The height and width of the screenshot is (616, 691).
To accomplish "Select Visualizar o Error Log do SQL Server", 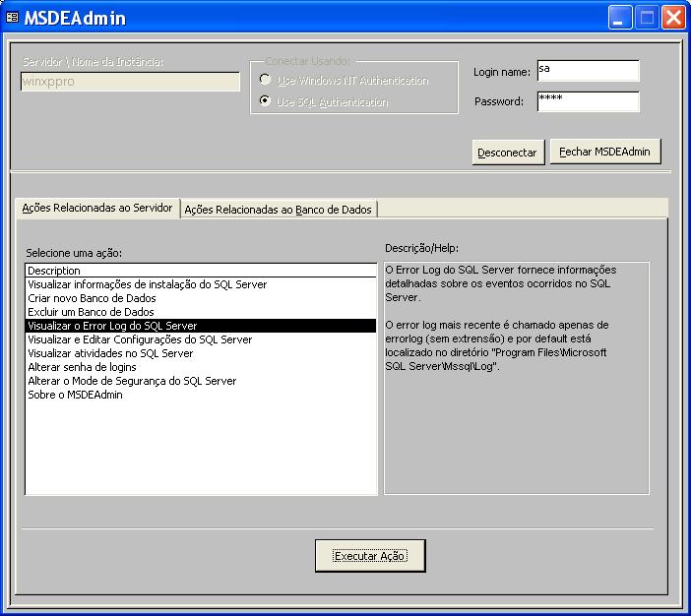I will click(x=112, y=326).
